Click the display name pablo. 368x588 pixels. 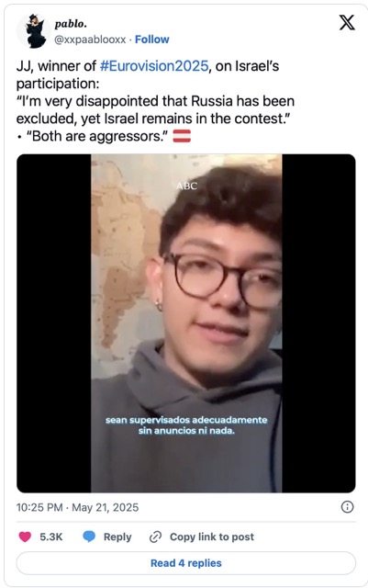click(x=71, y=24)
